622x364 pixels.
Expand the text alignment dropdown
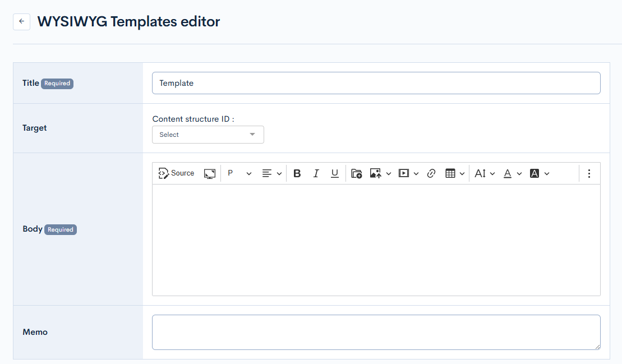[272, 174]
